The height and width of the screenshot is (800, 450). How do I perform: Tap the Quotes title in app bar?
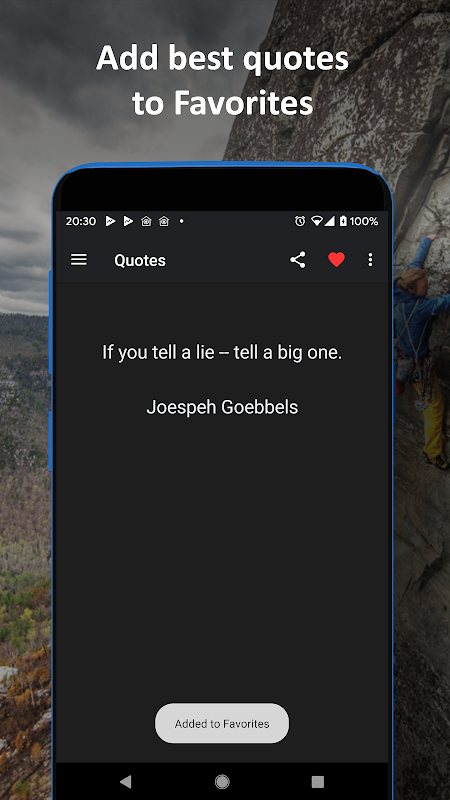click(x=140, y=260)
